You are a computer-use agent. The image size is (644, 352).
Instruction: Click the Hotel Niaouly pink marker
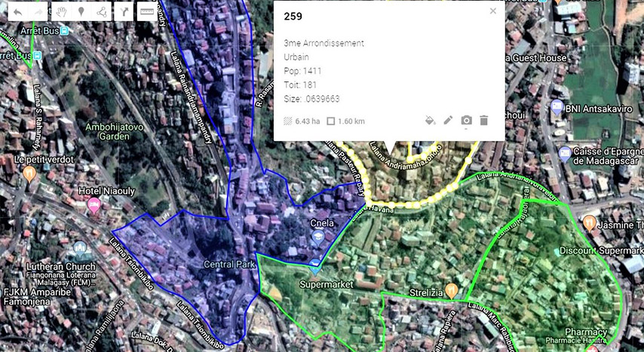95,205
